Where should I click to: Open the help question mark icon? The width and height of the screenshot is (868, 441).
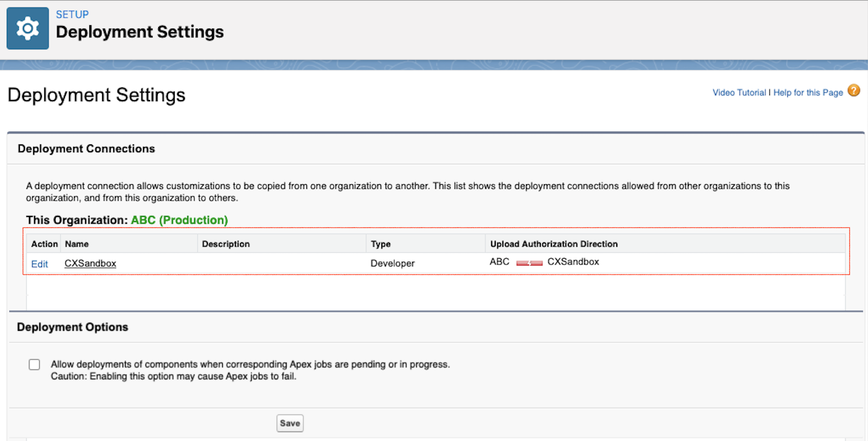coord(854,91)
